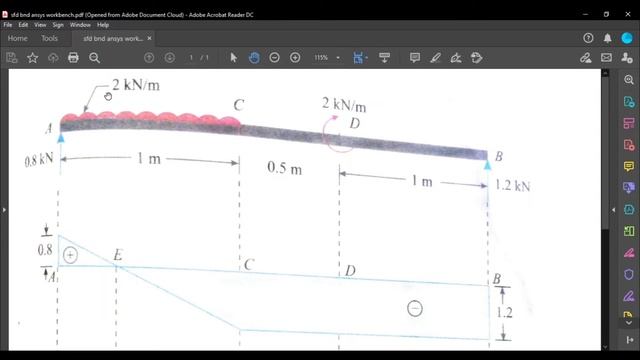Open search tools magnifier in right pane

click(629, 80)
